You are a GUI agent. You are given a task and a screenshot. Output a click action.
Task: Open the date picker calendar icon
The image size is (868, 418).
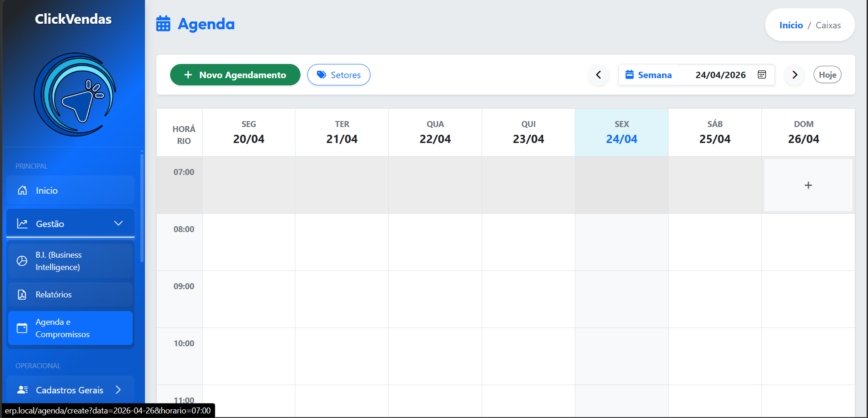762,74
